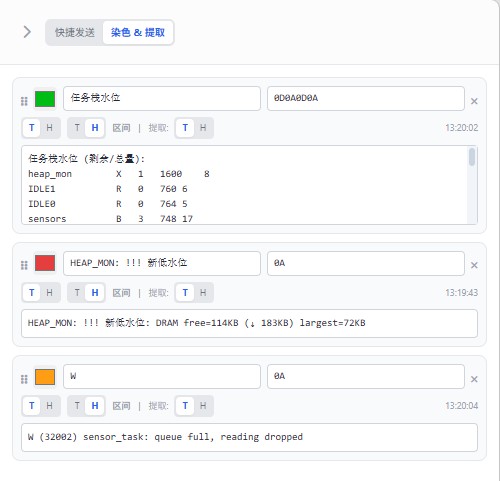Delete the HEAP_MON rule with its X

point(474,265)
